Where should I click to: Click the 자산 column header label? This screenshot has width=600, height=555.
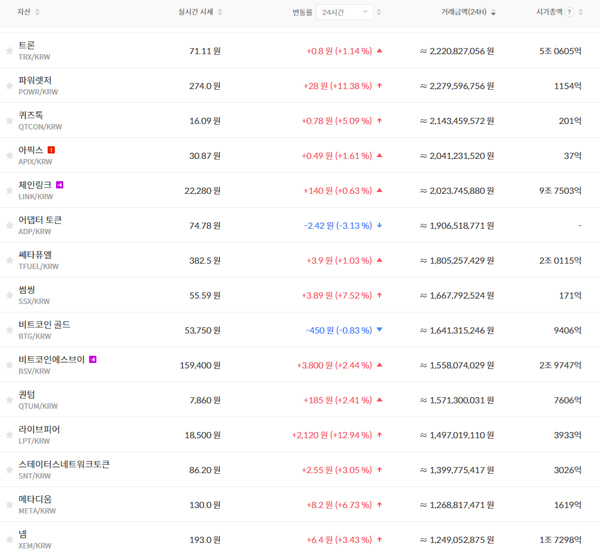pyautogui.click(x=24, y=13)
